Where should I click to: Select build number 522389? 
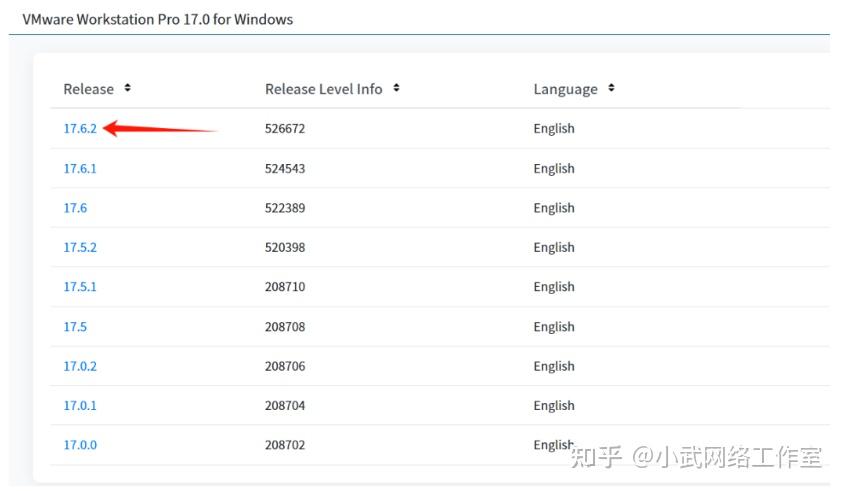pos(285,208)
